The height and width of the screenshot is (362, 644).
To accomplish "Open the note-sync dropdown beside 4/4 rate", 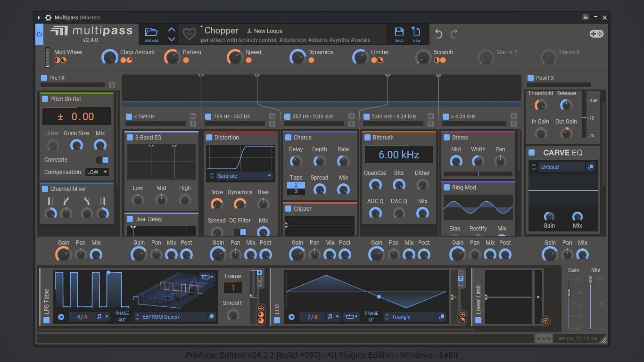I will click(x=102, y=317).
